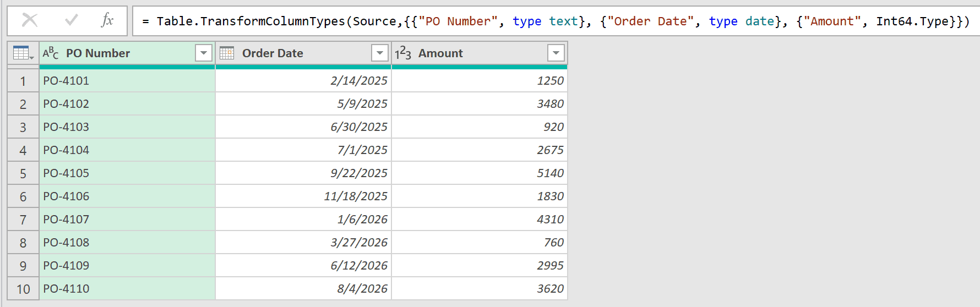
Task: Click cell PO-4104
Action: coord(127,150)
